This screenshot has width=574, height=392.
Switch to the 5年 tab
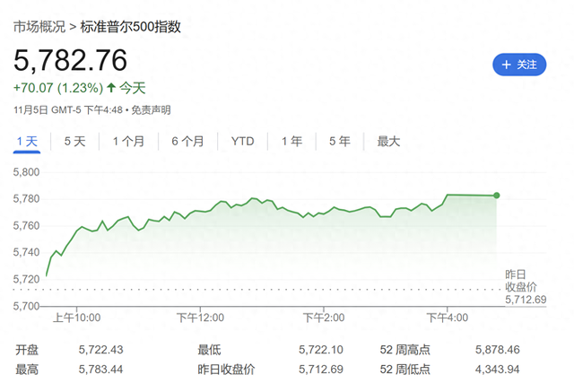tap(339, 142)
